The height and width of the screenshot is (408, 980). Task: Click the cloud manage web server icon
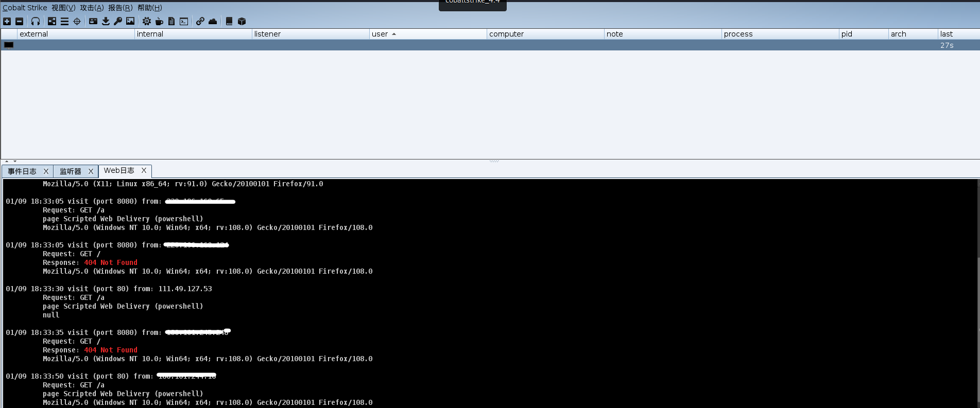click(x=213, y=21)
